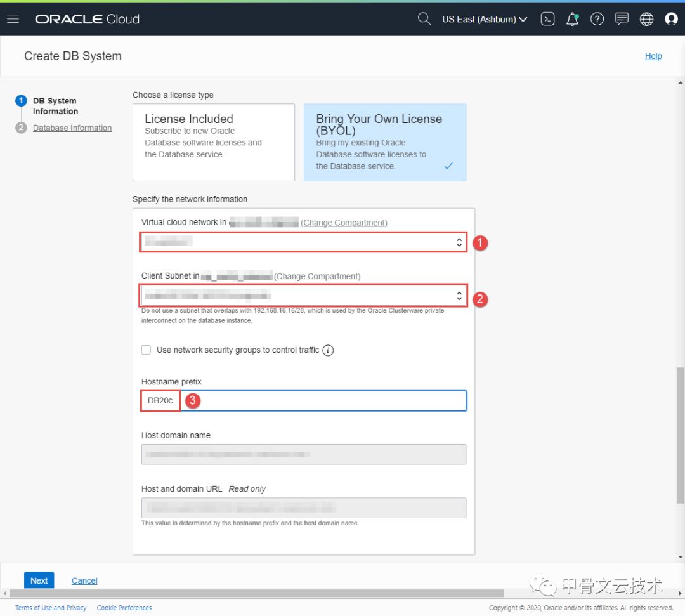Choose Bring Your Own License (BYOL) card
The width and height of the screenshot is (685, 616).
385,143
